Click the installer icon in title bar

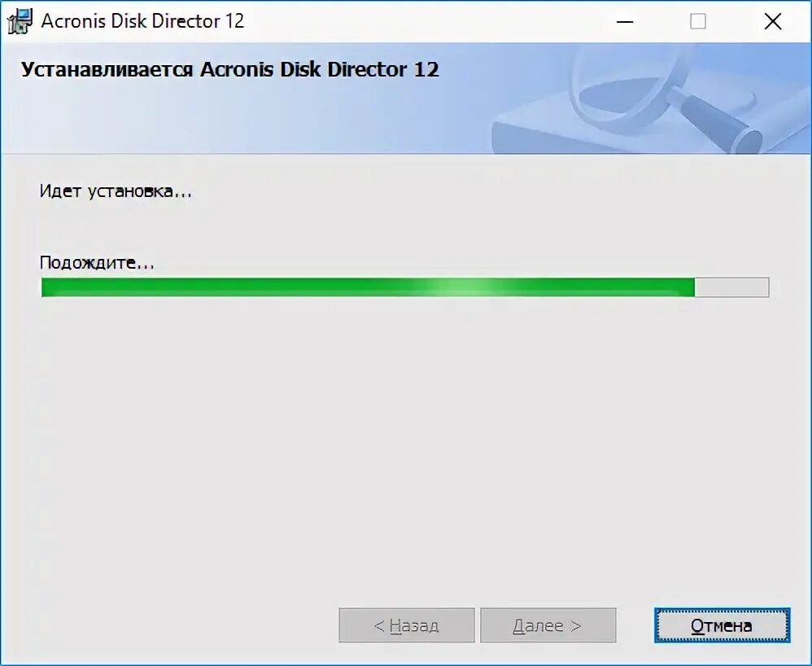click(20, 21)
